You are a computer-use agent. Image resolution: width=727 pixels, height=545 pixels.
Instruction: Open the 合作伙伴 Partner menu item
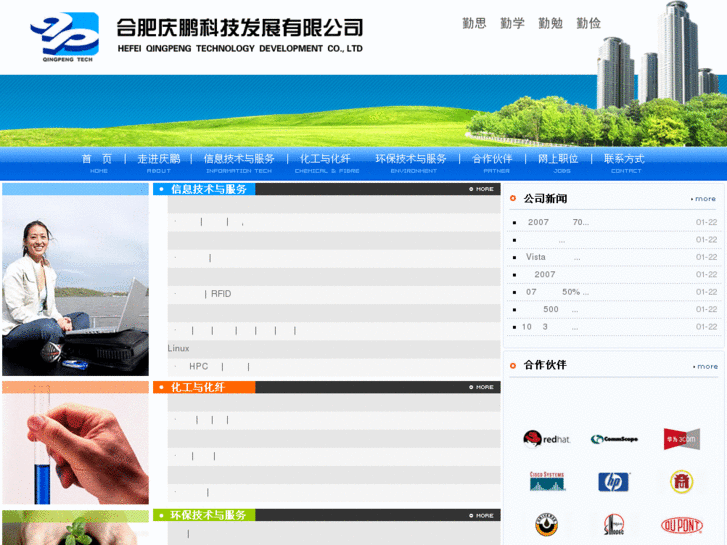pyautogui.click(x=492, y=163)
